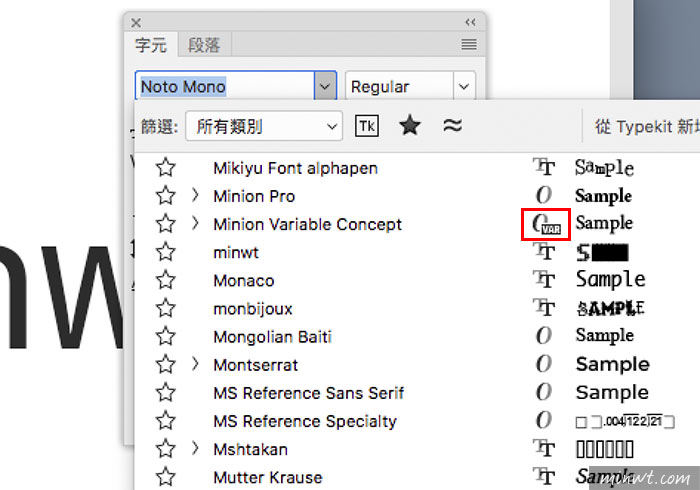This screenshot has width=700, height=490.
Task: Select the Minion Pro font
Action: pyautogui.click(x=254, y=196)
